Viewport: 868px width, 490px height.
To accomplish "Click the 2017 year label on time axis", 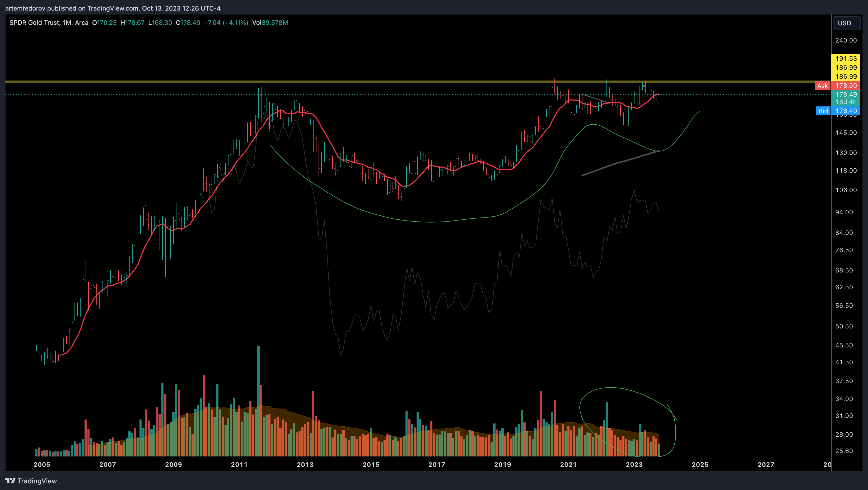I will coord(437,465).
